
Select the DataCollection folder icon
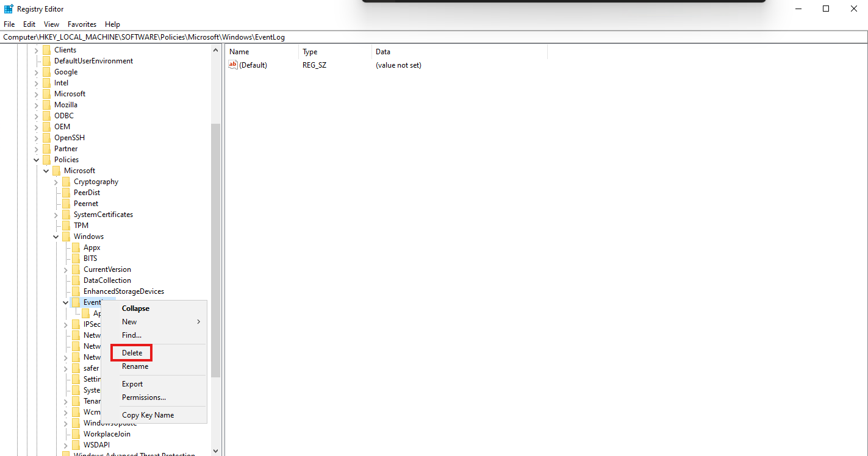[x=76, y=280]
